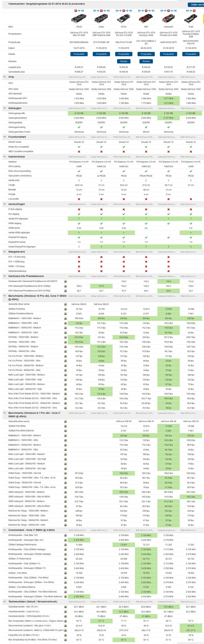204x644 pixels.
Task: Open chart for Dirt Rally 3840x2160 Ultra row
Action: (x=66, y=351)
